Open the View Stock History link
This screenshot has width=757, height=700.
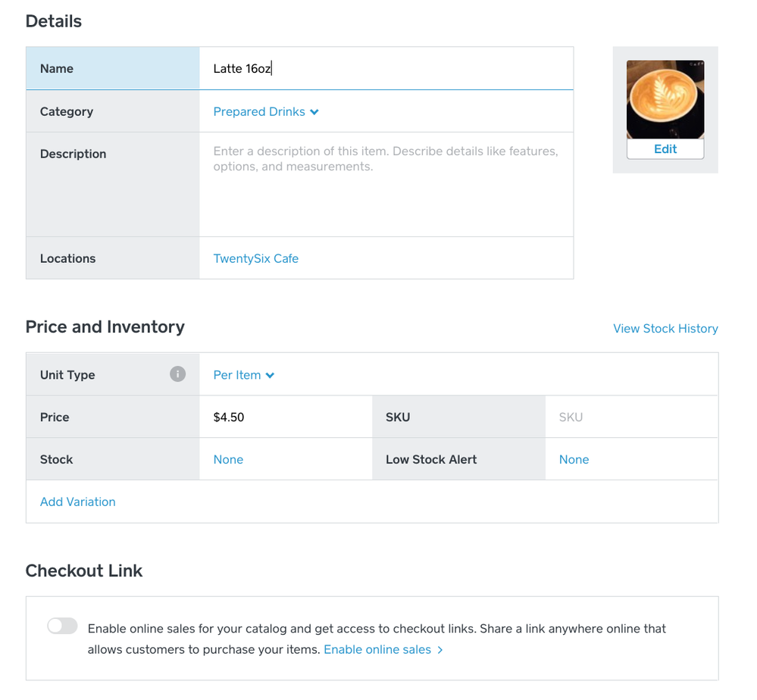665,328
